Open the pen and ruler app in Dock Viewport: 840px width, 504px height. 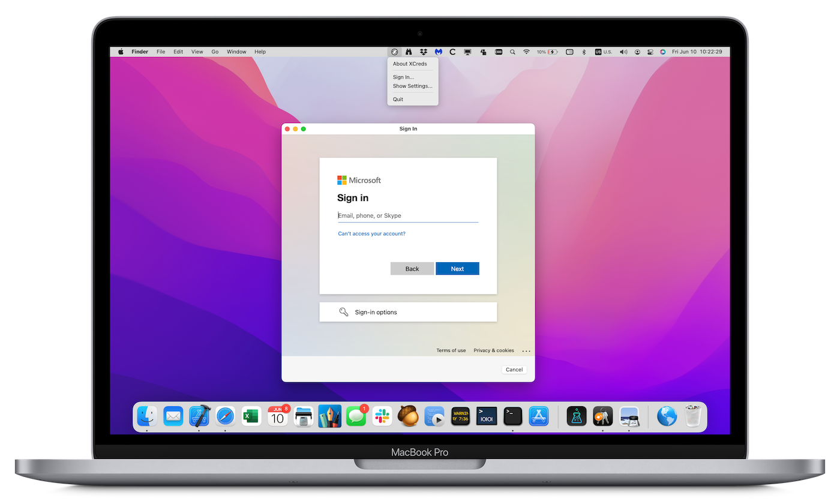click(330, 416)
